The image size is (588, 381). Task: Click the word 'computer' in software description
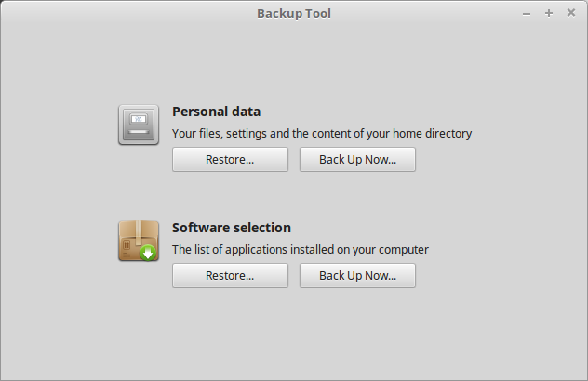[404, 250]
